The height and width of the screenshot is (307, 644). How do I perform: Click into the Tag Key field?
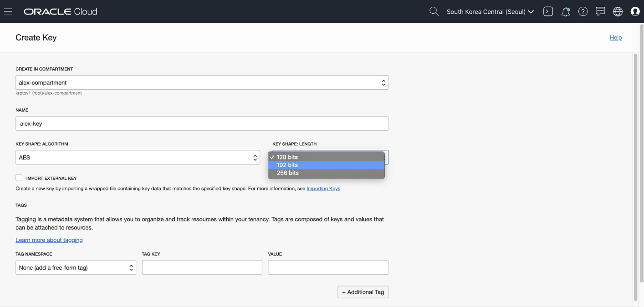202,267
